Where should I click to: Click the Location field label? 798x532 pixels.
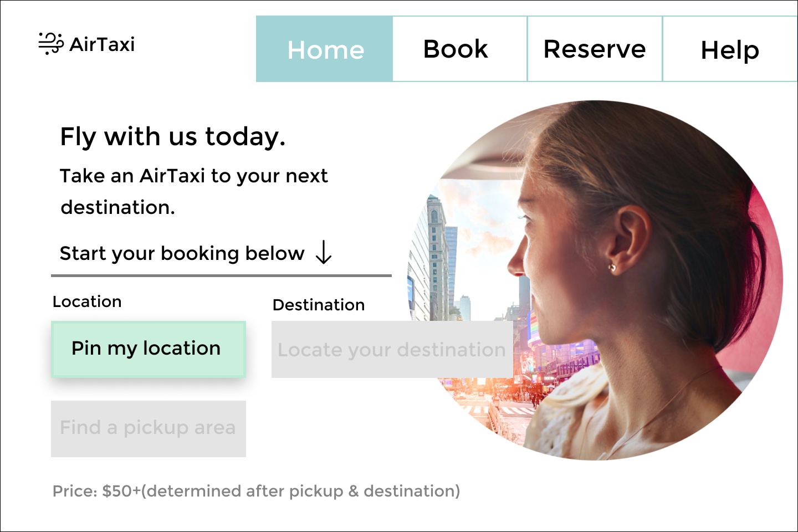87,301
